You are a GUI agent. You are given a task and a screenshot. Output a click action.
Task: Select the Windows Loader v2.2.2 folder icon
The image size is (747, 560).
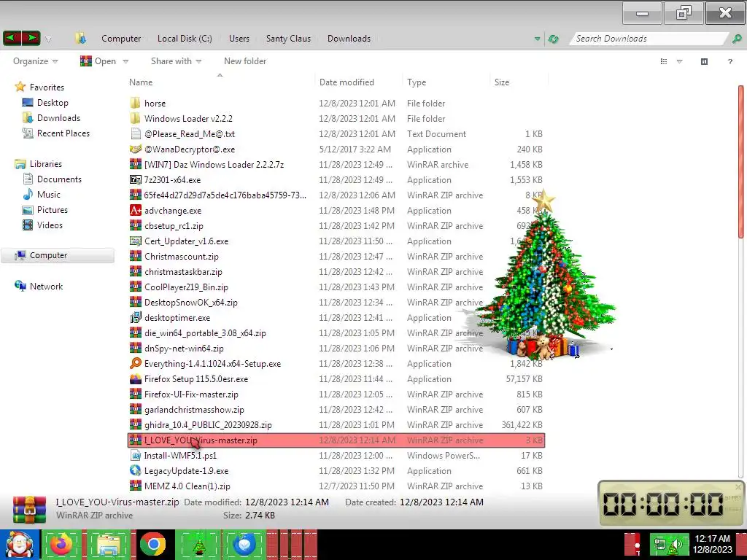pyautogui.click(x=135, y=118)
